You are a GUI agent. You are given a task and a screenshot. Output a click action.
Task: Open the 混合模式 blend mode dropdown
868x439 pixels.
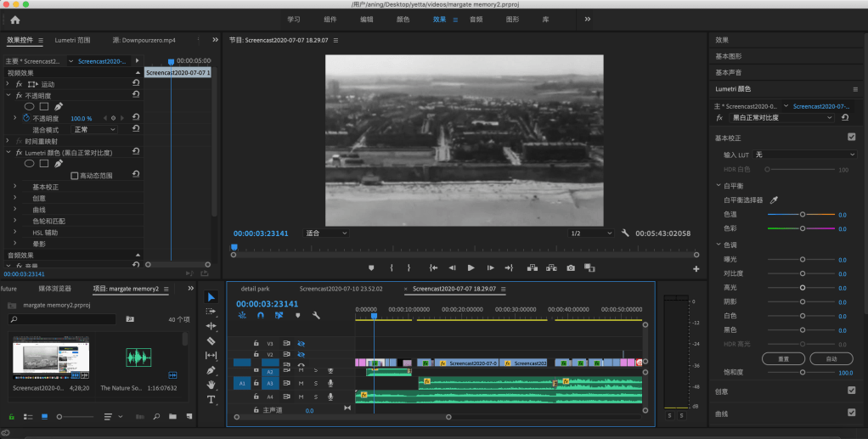tap(95, 130)
